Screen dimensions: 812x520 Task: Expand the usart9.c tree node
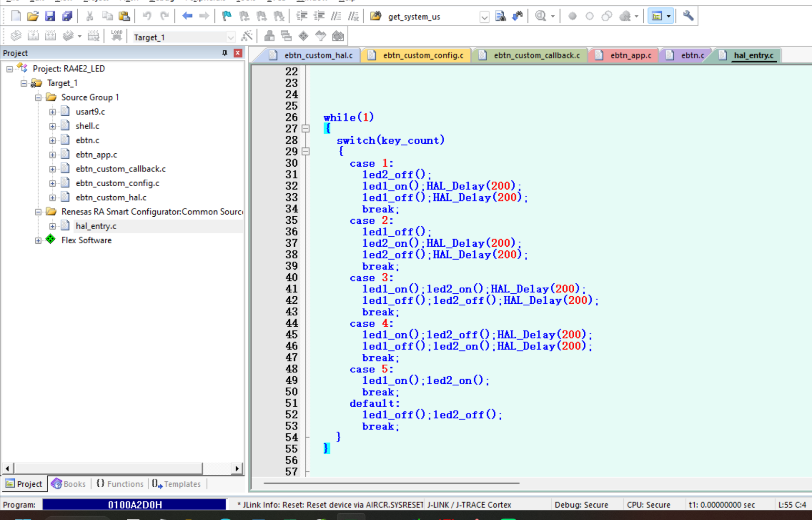[52, 112]
